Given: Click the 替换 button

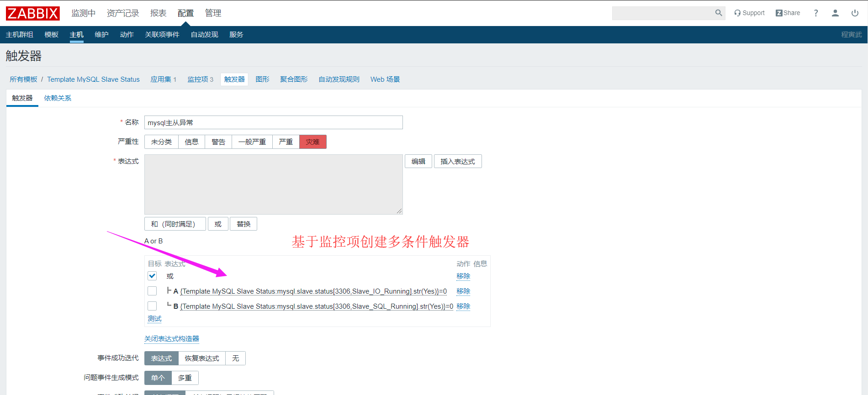Looking at the screenshot, I should pyautogui.click(x=243, y=224).
